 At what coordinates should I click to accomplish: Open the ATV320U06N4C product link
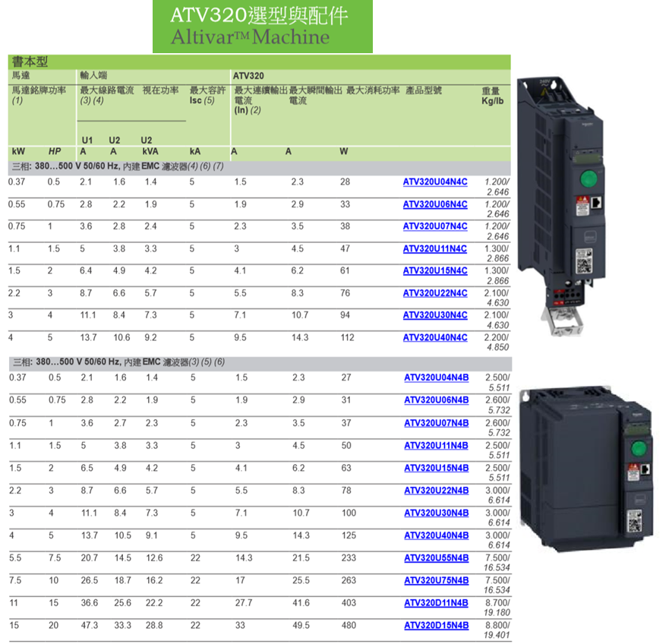(435, 204)
